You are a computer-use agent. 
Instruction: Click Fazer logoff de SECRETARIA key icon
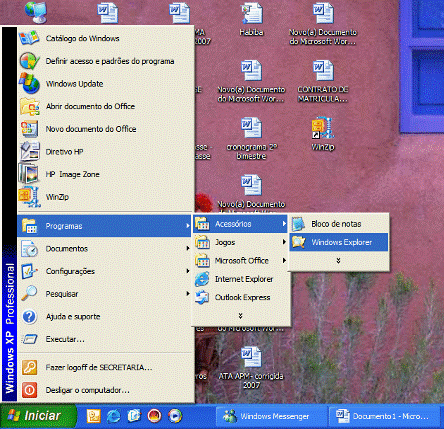coord(29,367)
